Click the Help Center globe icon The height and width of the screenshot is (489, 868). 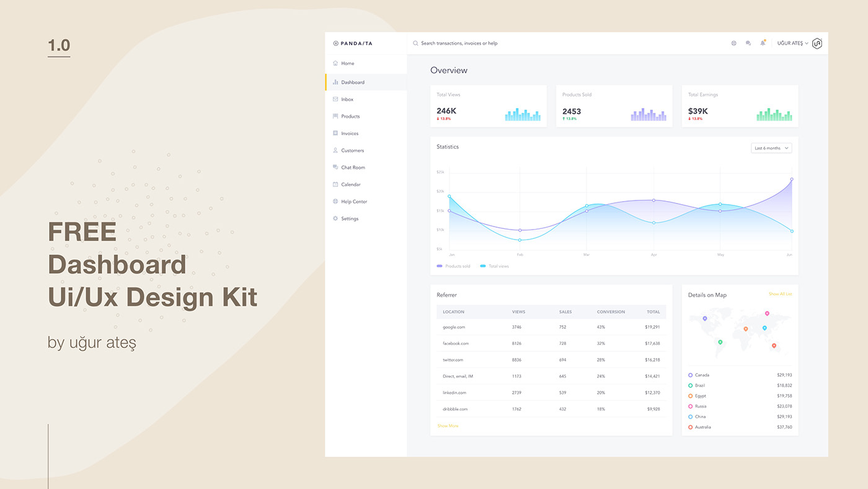point(335,202)
